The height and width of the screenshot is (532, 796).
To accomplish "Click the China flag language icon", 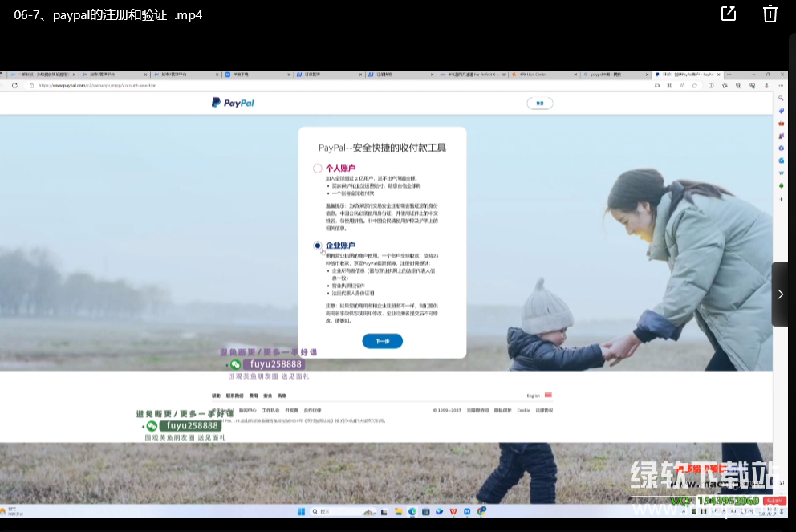I will click(548, 395).
